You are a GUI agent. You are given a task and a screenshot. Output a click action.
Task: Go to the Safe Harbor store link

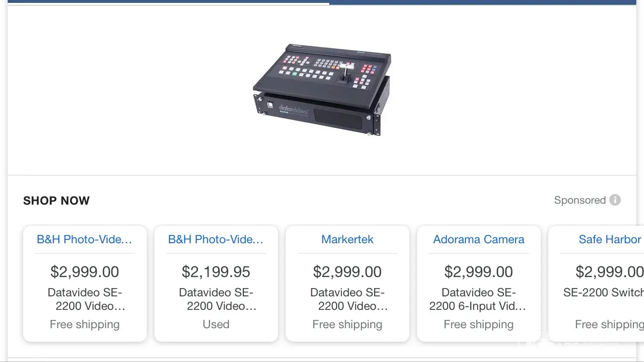point(610,239)
